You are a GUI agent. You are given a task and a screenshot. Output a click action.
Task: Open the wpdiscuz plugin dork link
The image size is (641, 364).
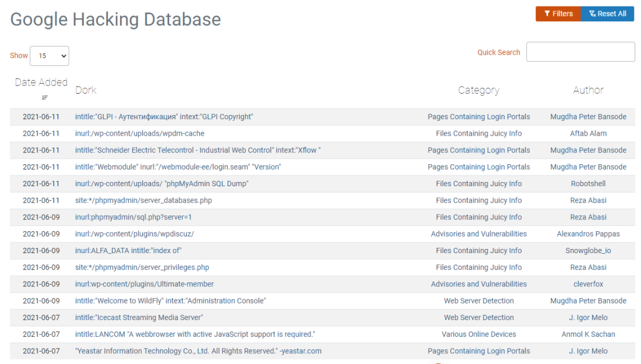click(x=135, y=234)
